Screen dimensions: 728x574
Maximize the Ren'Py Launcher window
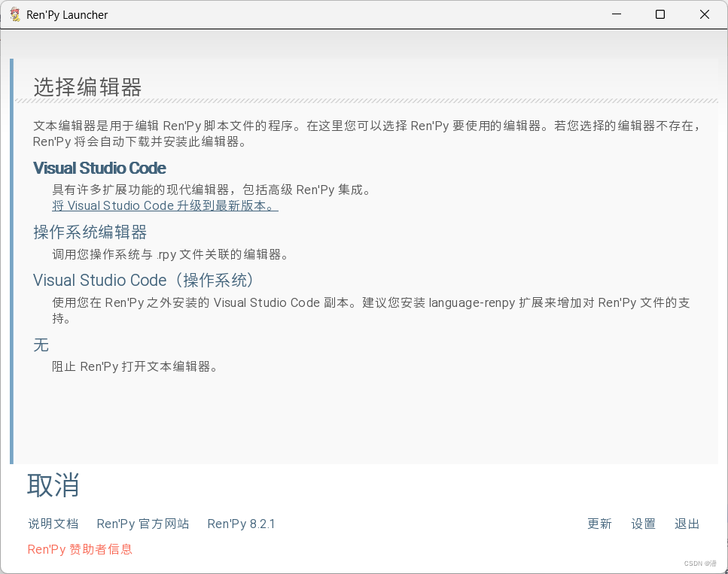point(659,14)
